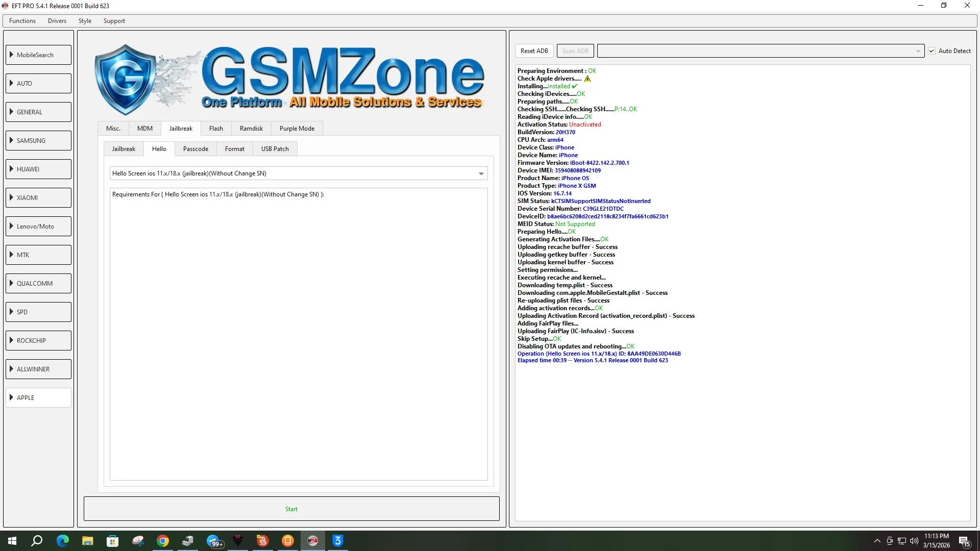This screenshot has height=551, width=980.
Task: Expand the QUALCOMM sidebar section
Action: 39,283
